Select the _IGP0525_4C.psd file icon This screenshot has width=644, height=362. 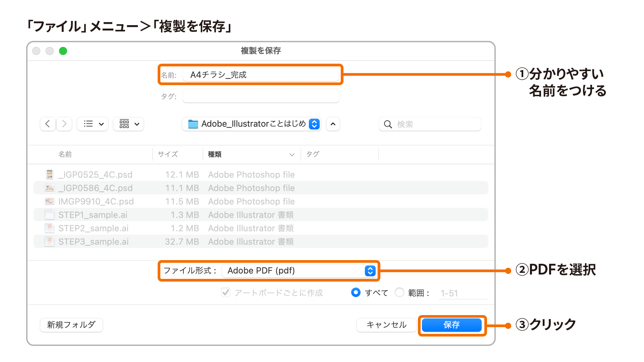[50, 174]
